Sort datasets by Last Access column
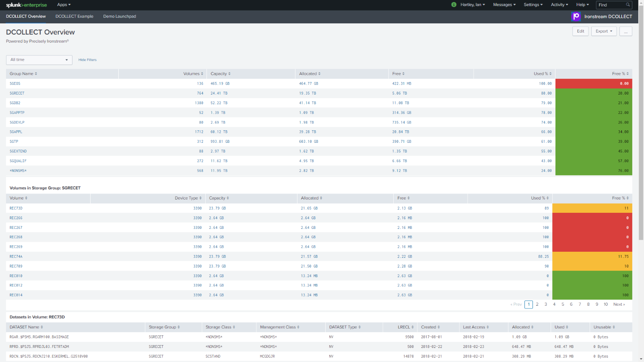The width and height of the screenshot is (644, 362). pos(476,327)
